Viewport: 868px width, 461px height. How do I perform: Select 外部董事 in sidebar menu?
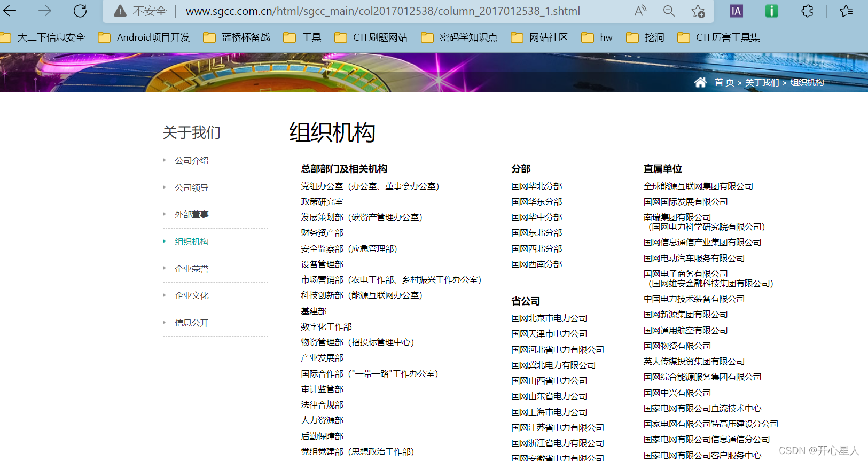tap(192, 214)
